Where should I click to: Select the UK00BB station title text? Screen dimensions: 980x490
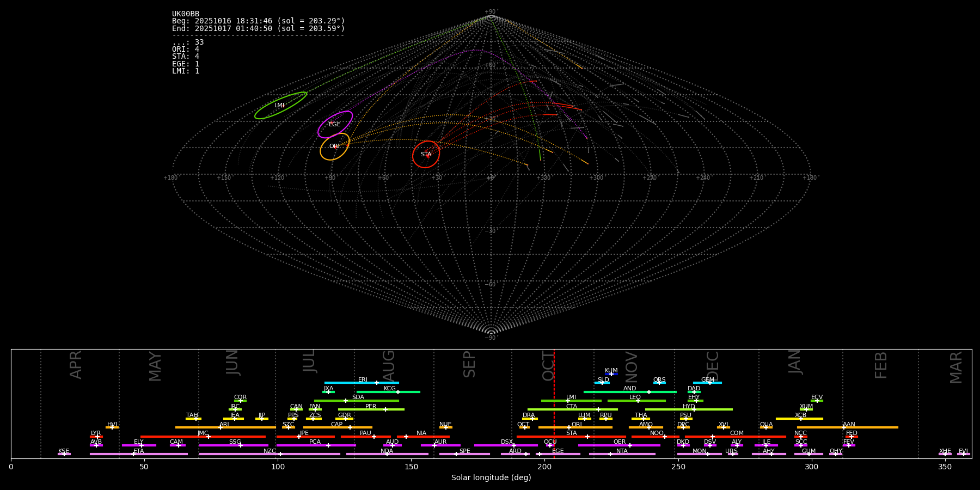coord(186,14)
